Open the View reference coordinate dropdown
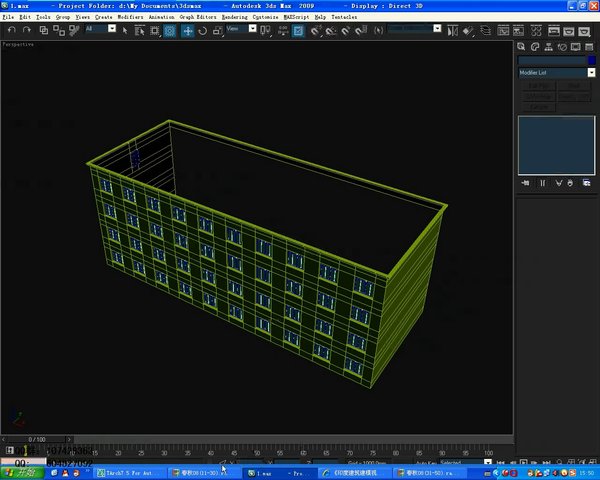Viewport: 600px width, 480px height. 241,29
